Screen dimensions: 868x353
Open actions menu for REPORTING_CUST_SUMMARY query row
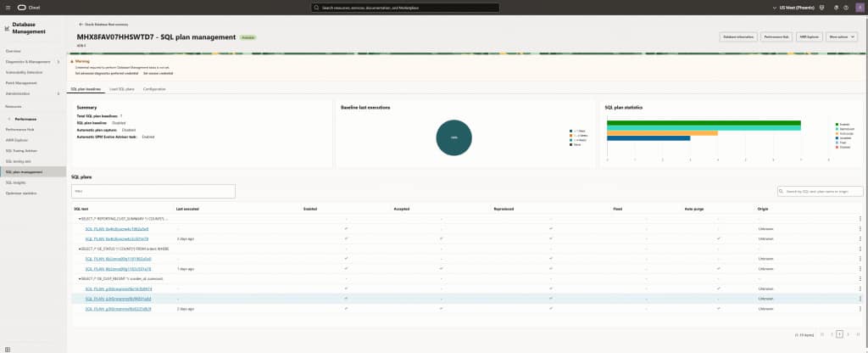point(860,219)
